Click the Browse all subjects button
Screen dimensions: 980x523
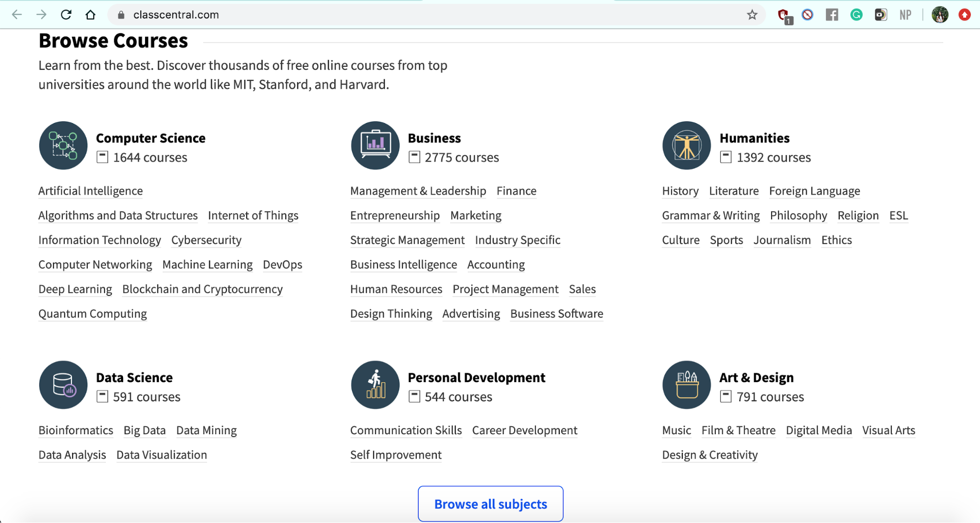point(490,504)
